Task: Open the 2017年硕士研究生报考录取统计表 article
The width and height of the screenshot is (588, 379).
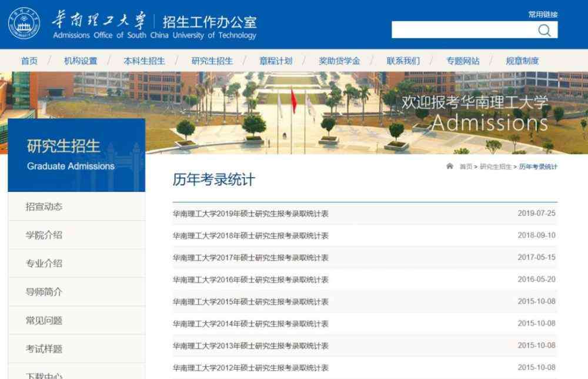Action: click(x=250, y=258)
